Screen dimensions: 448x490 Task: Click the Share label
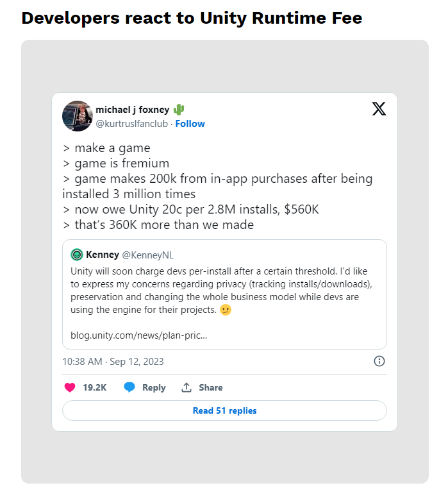click(210, 387)
